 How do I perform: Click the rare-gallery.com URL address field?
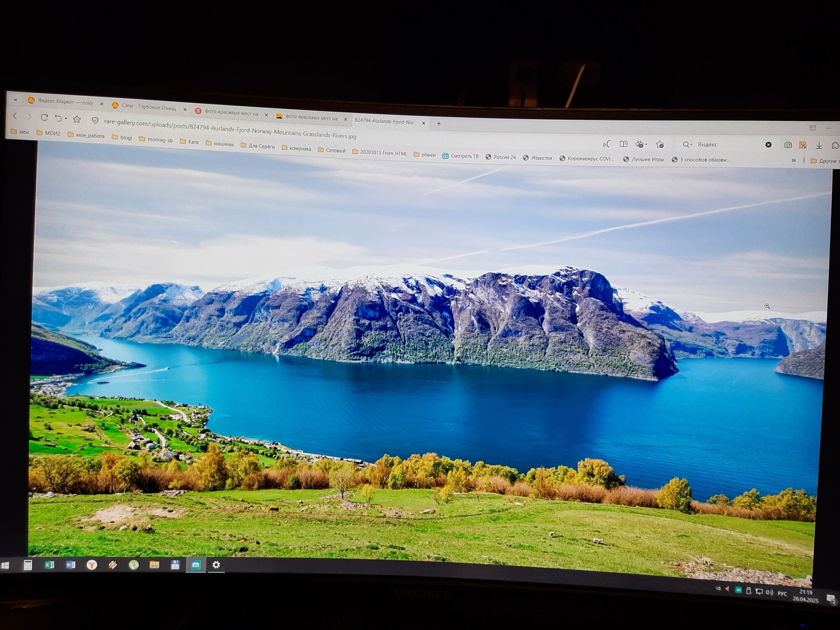tap(230, 129)
